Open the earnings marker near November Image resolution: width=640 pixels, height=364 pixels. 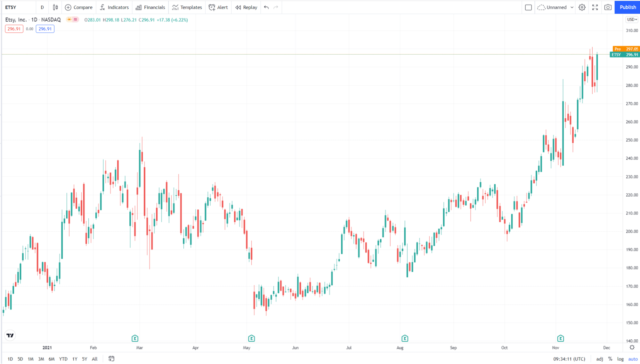pos(560,338)
